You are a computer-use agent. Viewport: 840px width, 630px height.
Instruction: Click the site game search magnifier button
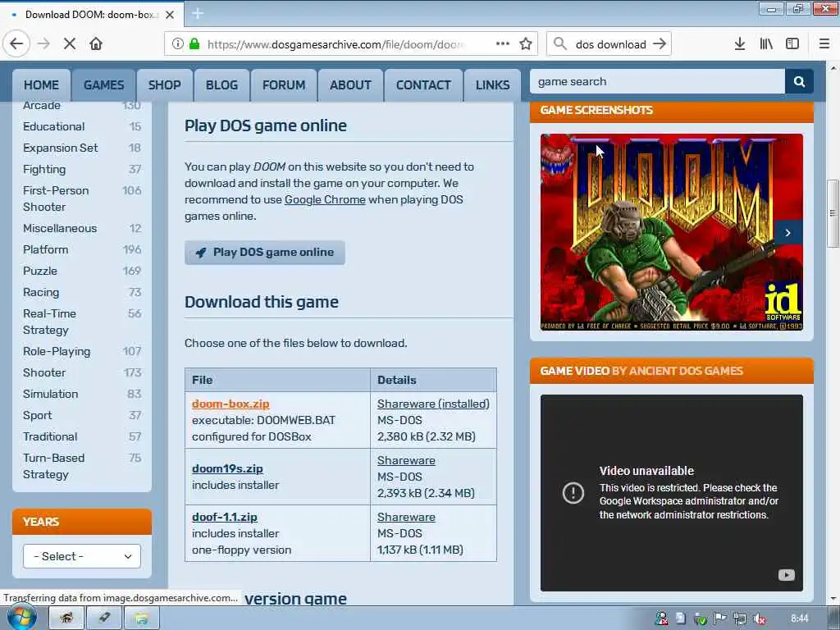(x=799, y=81)
